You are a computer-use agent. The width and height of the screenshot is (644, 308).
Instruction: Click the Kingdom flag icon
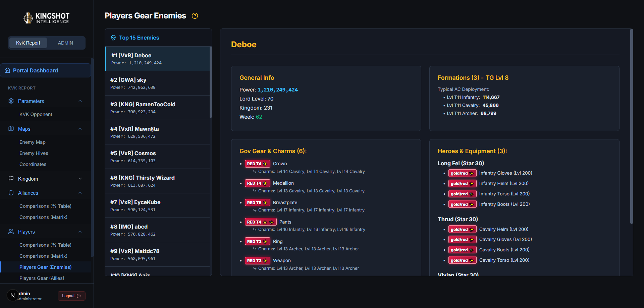11,179
